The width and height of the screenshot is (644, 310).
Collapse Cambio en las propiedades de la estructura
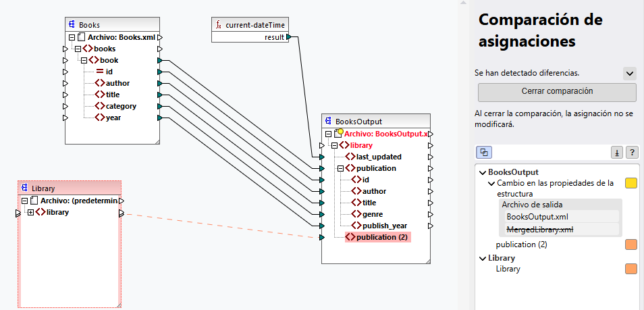(491, 183)
